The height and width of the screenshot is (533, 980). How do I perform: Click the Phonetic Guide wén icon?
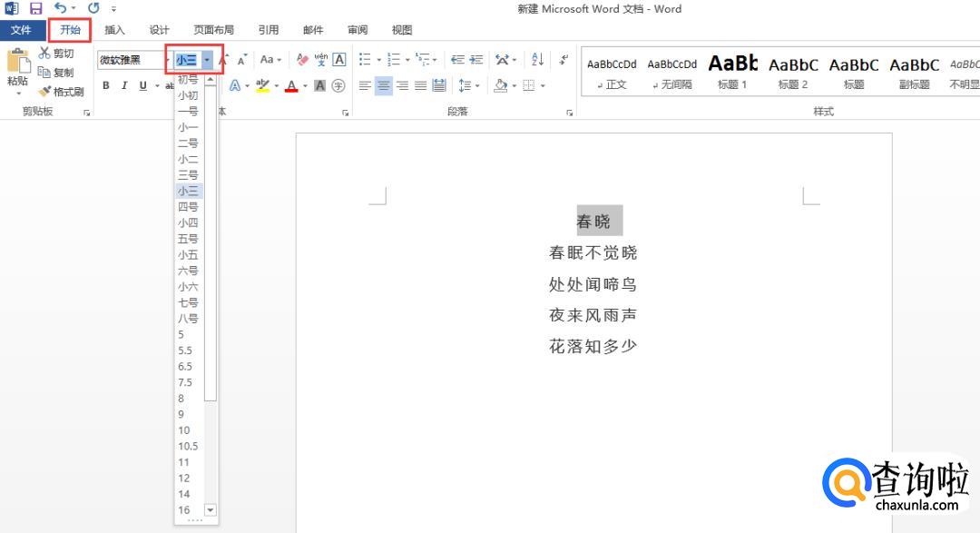(x=321, y=60)
